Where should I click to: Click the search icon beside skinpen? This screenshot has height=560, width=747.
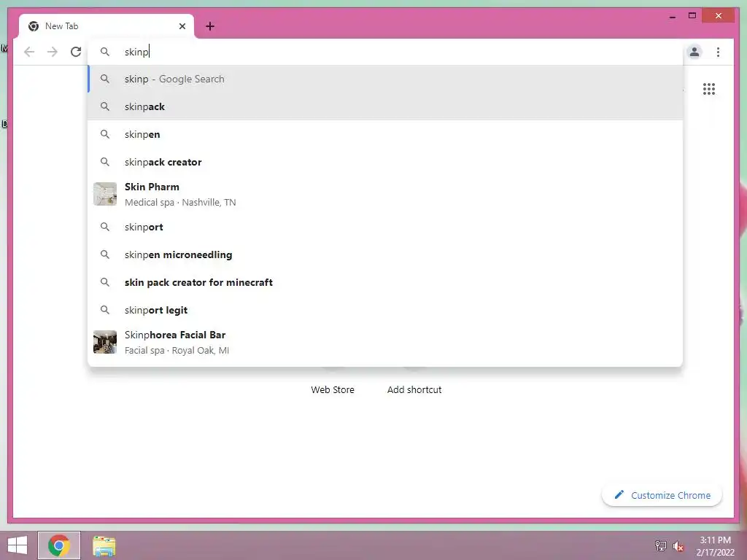tap(105, 134)
